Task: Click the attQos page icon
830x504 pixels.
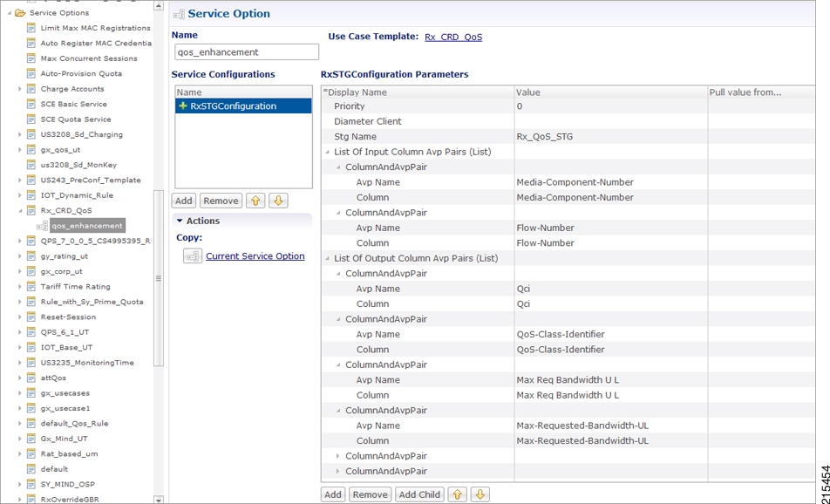Action: (x=31, y=378)
